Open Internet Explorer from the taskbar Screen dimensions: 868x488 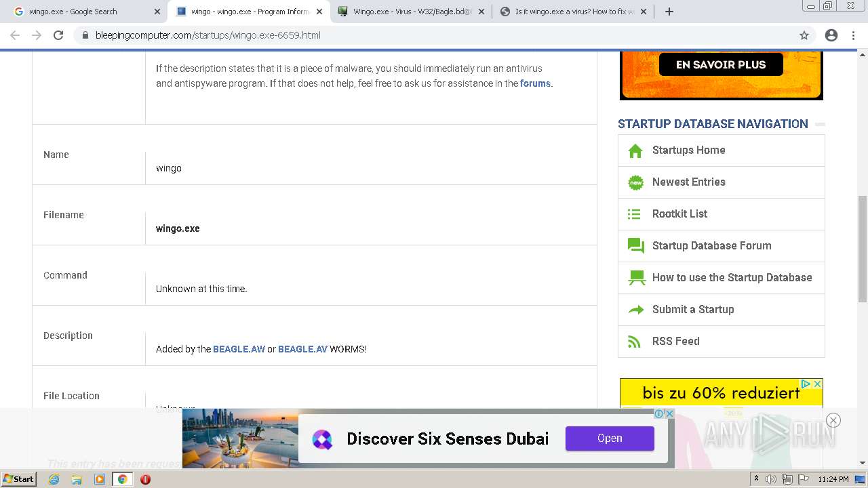coord(54,479)
